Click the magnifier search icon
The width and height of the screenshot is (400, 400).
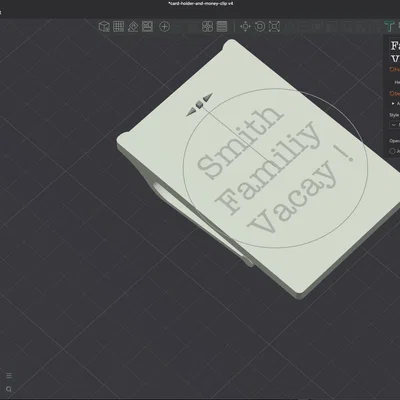9,389
